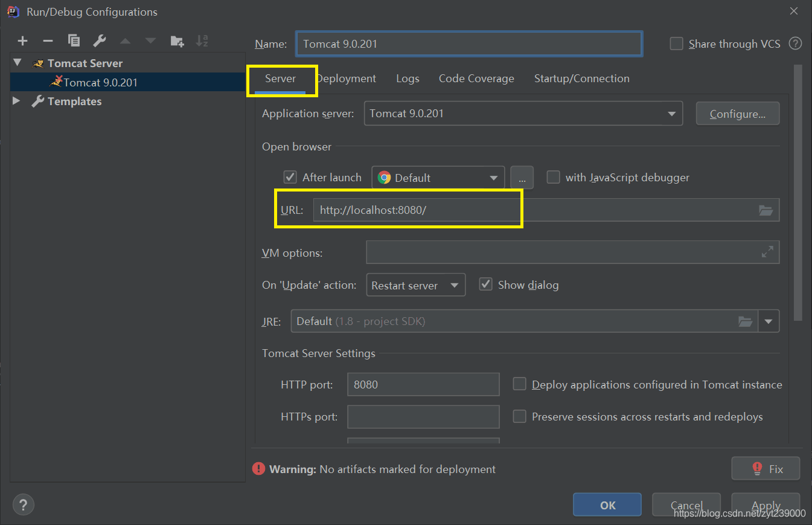Enable Preserve sessions across restarts
Screen dimensions: 812x525
tap(519, 416)
